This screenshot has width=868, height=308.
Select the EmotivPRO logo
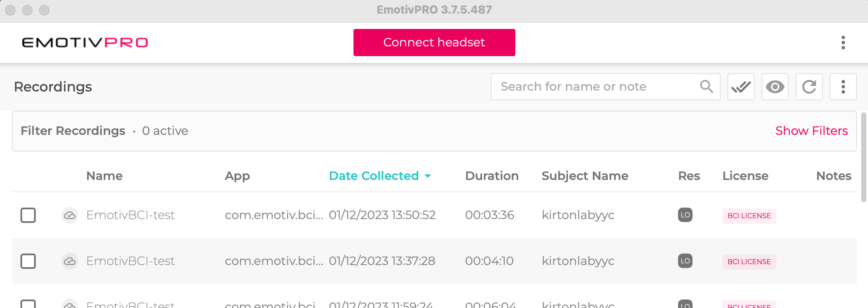pyautogui.click(x=85, y=43)
